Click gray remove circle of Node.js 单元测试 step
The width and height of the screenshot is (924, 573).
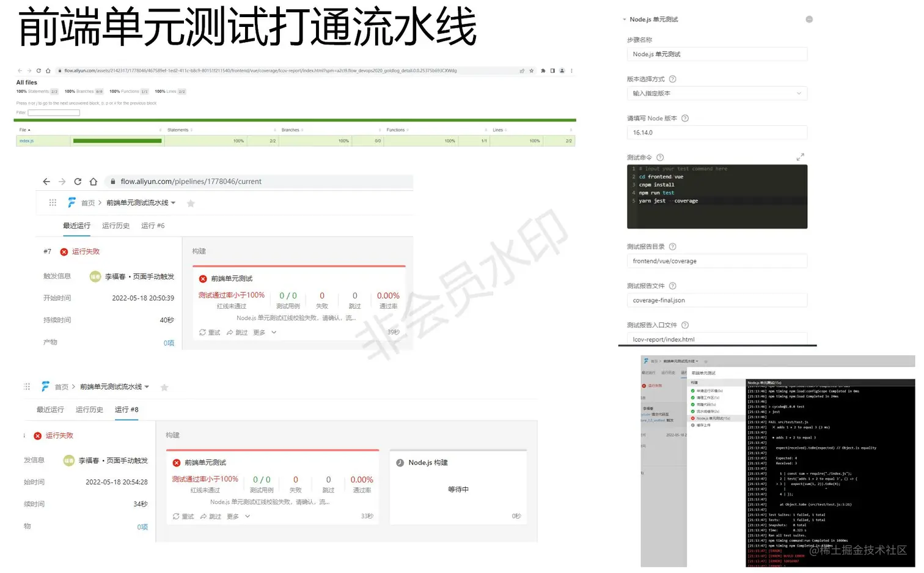[809, 20]
